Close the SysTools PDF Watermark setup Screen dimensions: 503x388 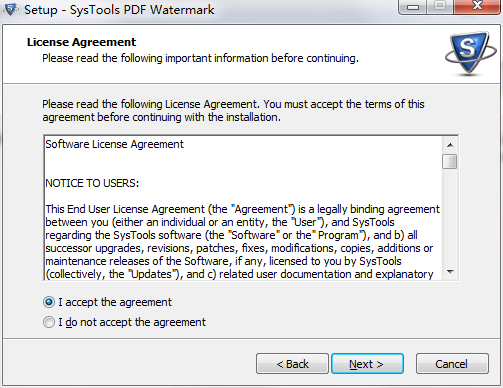[x=477, y=6]
